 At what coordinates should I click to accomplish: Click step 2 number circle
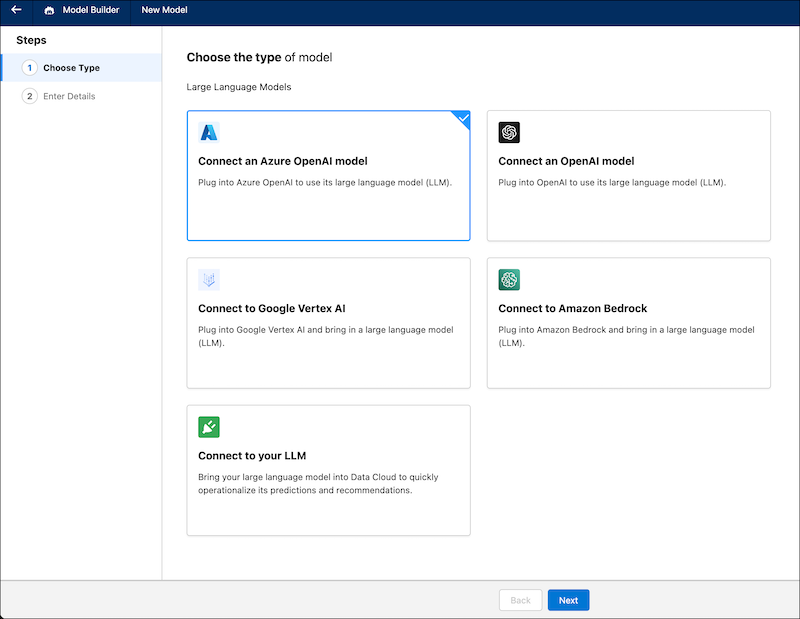point(30,96)
